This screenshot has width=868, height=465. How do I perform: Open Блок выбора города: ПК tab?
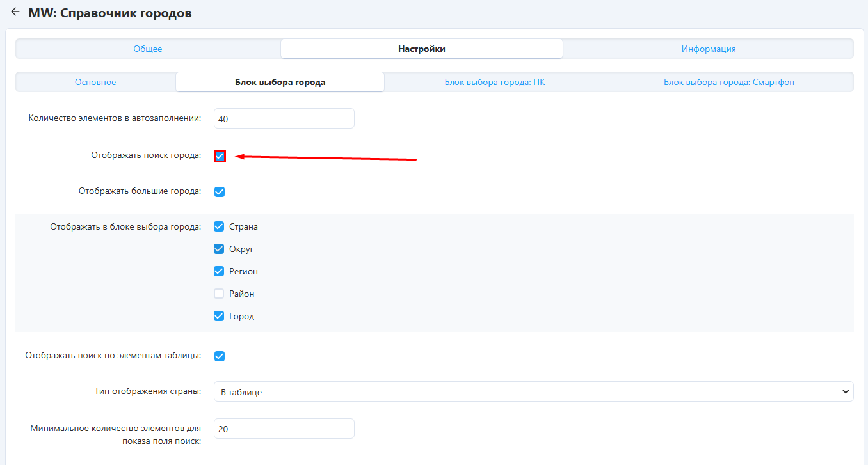pos(495,82)
